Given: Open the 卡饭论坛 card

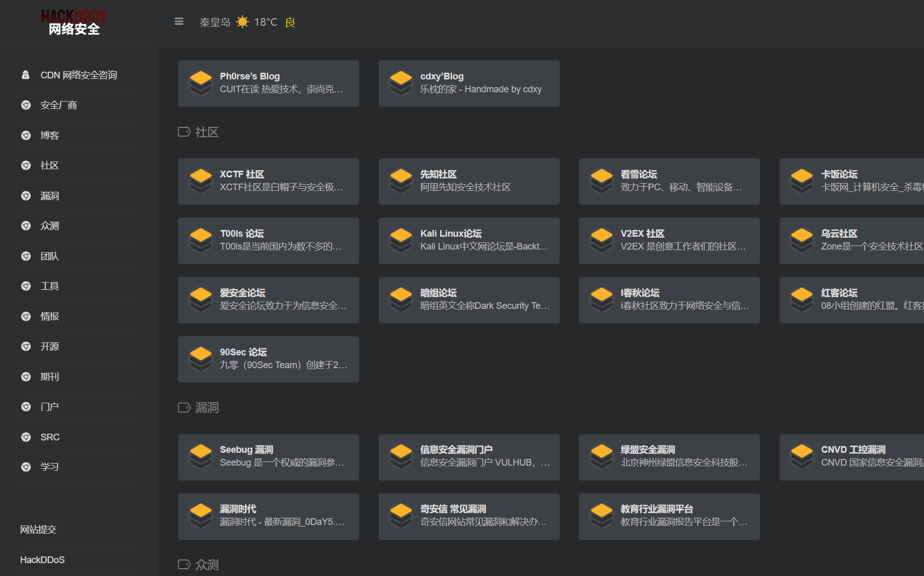Looking at the screenshot, I should click(852, 182).
